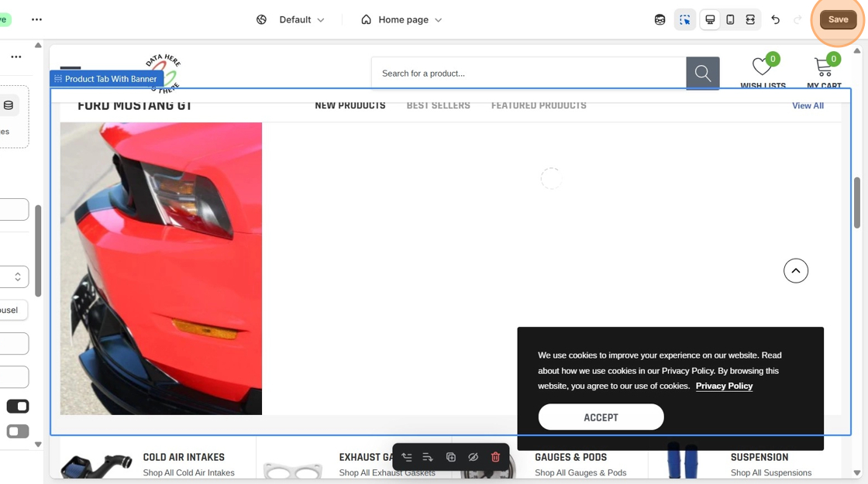The width and height of the screenshot is (868, 484).
Task: Select the Featured Products tab
Action: [x=539, y=105]
